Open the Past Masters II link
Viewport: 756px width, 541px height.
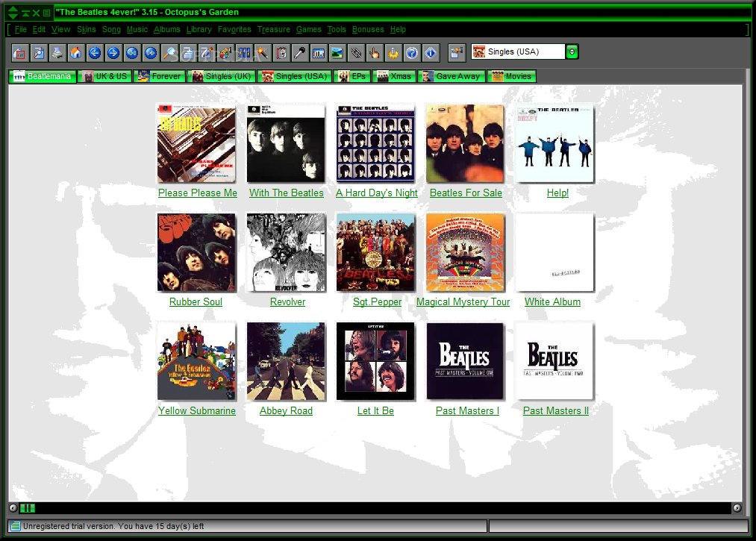(556, 411)
